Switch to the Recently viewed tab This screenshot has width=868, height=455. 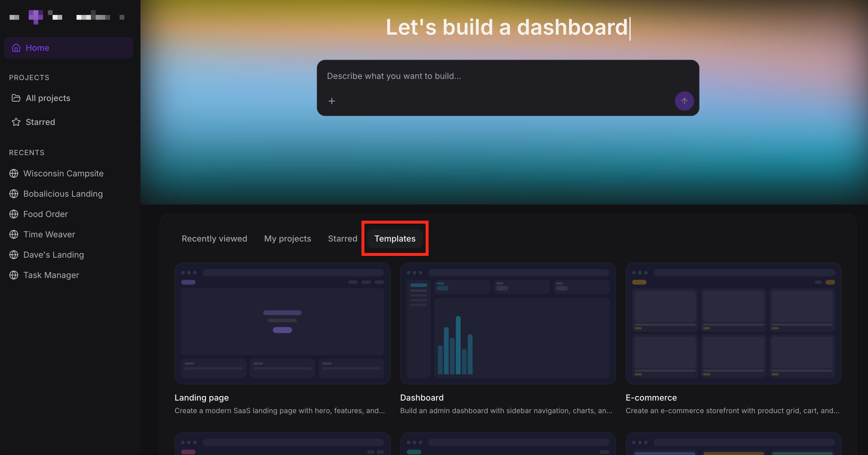(214, 239)
